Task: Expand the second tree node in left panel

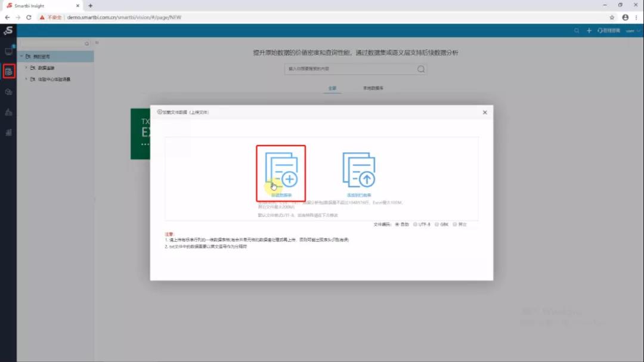Action: click(x=26, y=67)
